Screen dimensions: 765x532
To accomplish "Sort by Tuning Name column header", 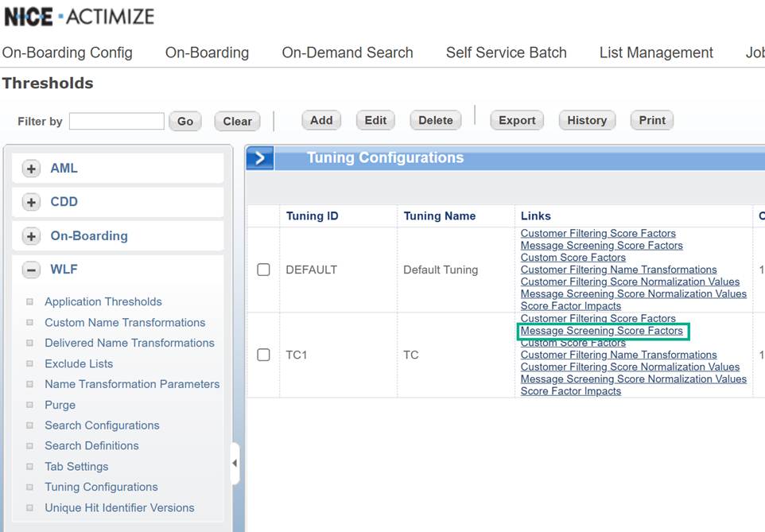I will coord(439,216).
